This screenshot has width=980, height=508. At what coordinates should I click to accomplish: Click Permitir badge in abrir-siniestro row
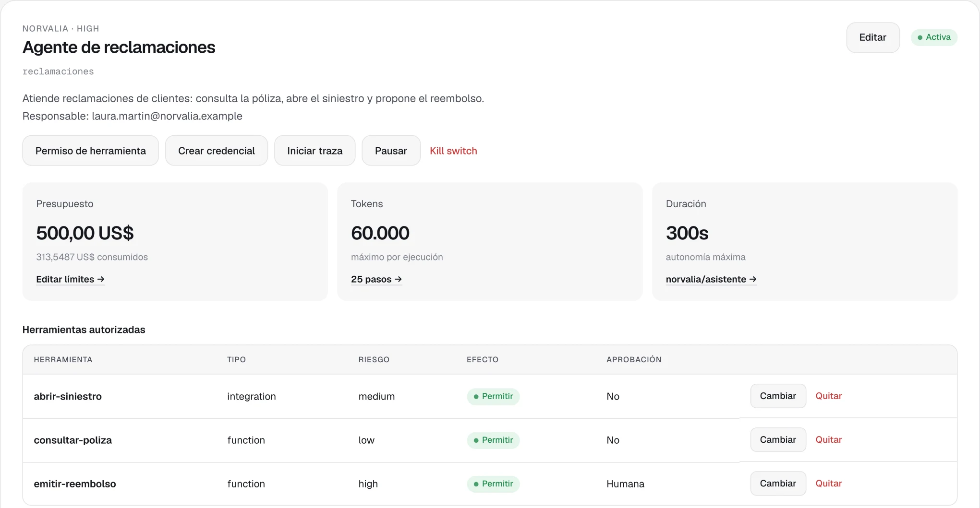493,396
